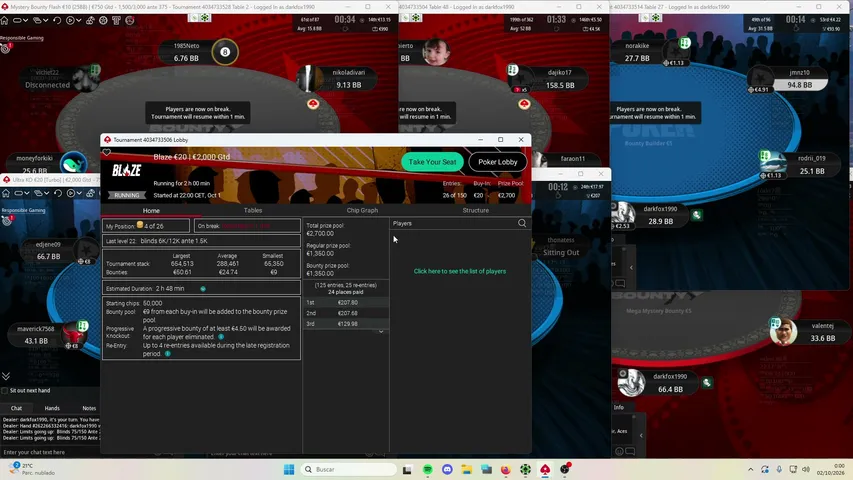This screenshot has width=853, height=480.
Task: Click the green poker chip taskbar icon
Action: [525, 469]
